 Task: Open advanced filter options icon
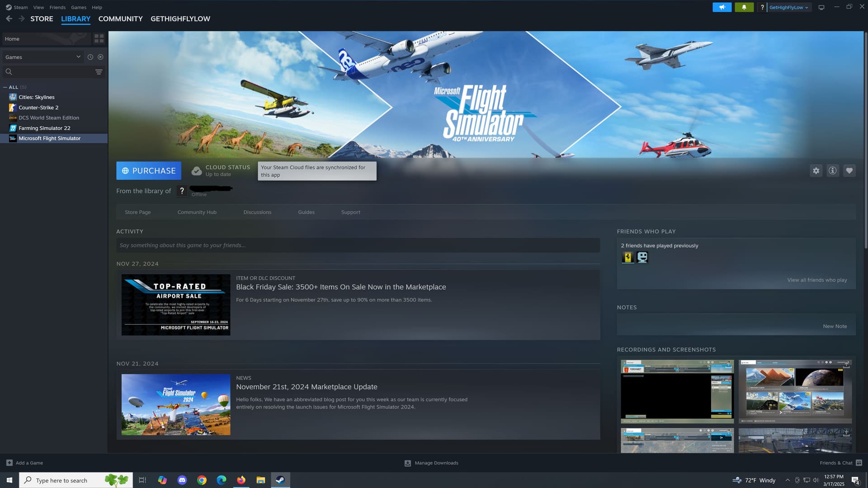pos(99,72)
